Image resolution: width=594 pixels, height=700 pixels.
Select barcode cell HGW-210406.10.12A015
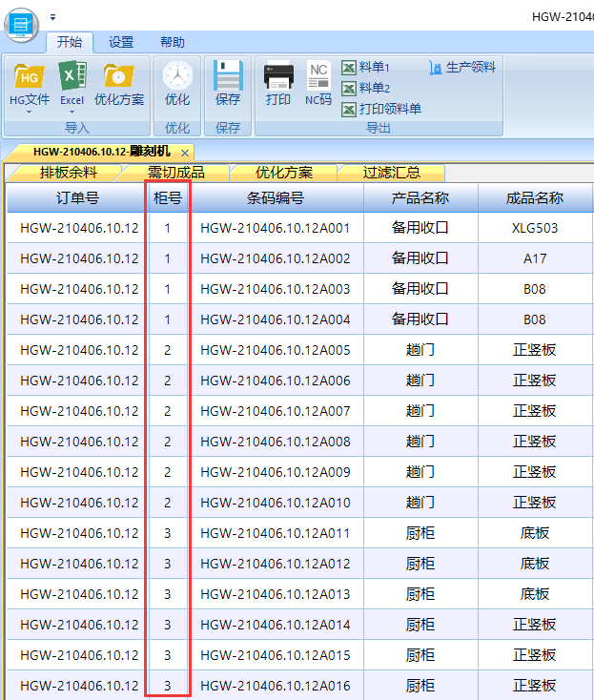pyautogui.click(x=276, y=655)
